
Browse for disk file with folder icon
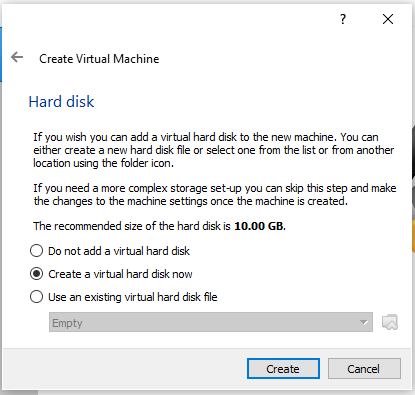click(390, 322)
